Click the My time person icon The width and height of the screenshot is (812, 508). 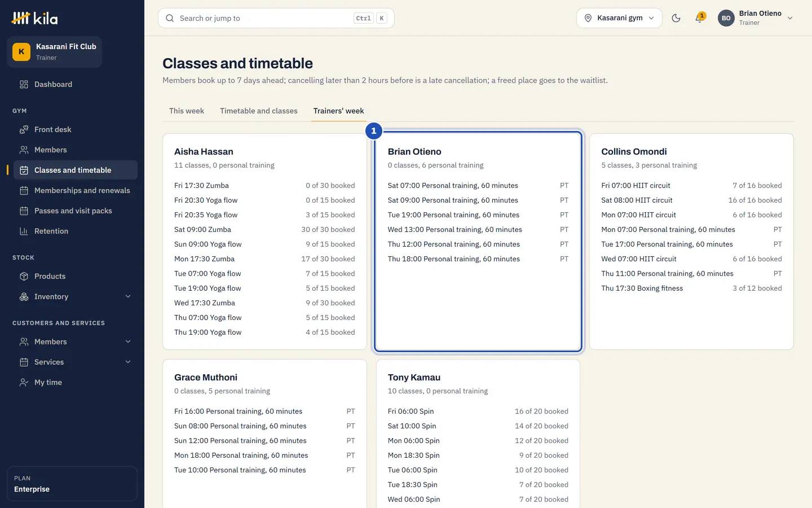point(24,382)
